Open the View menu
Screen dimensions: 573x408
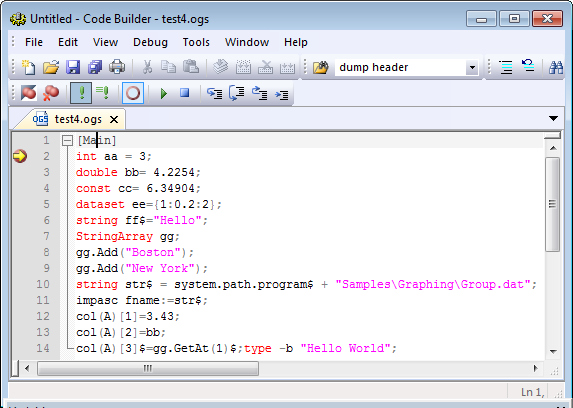[105, 42]
